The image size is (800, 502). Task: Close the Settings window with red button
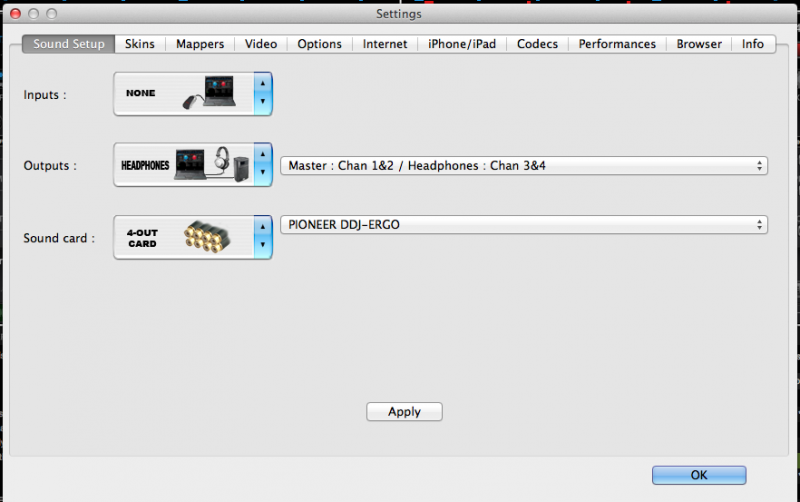15,14
